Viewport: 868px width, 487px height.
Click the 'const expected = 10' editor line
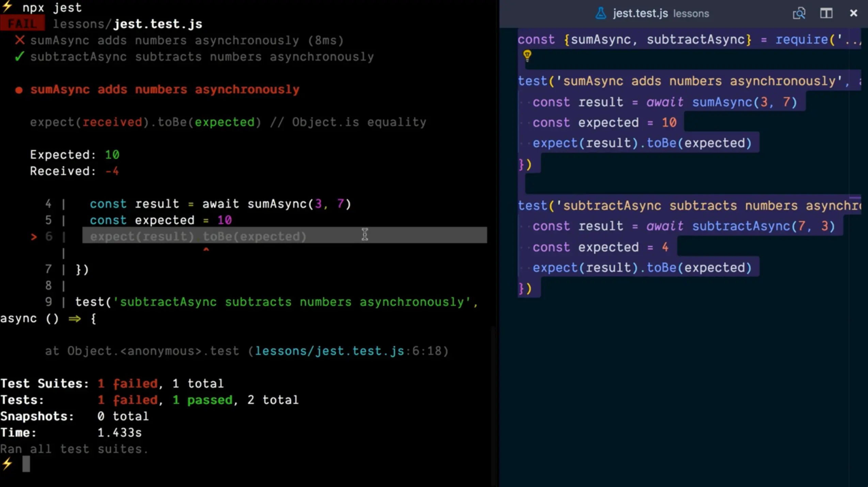(x=604, y=123)
